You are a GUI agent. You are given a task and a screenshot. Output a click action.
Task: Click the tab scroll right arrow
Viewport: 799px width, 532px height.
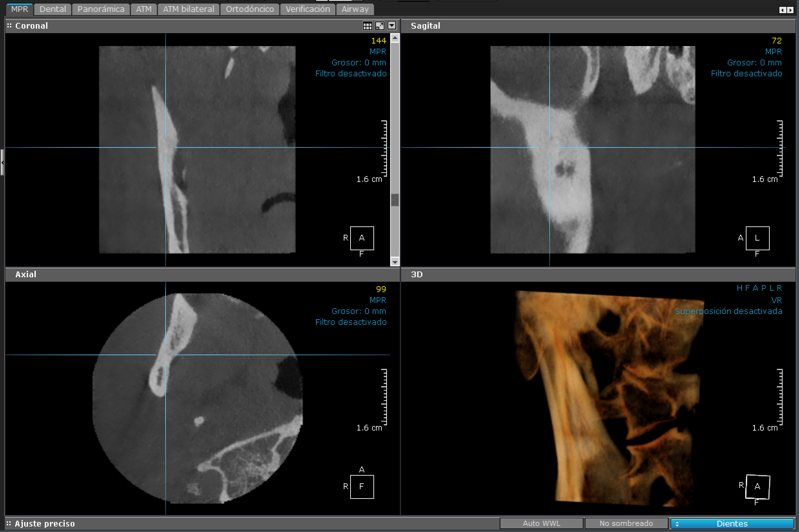pos(791,10)
